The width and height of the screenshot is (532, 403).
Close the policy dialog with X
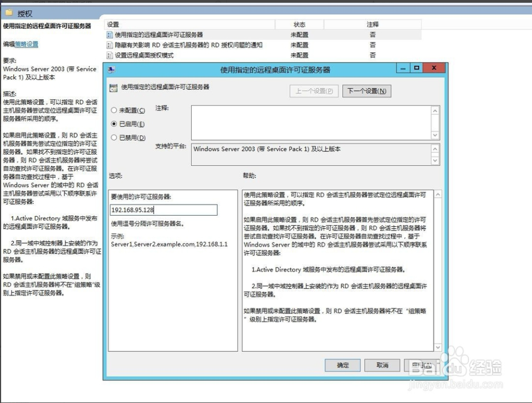pos(434,68)
